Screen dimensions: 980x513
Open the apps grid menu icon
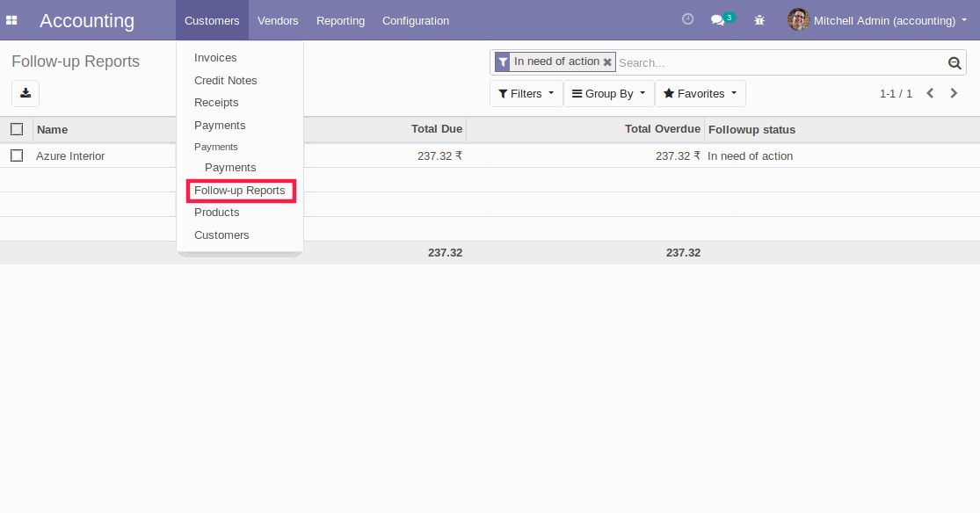tap(11, 20)
